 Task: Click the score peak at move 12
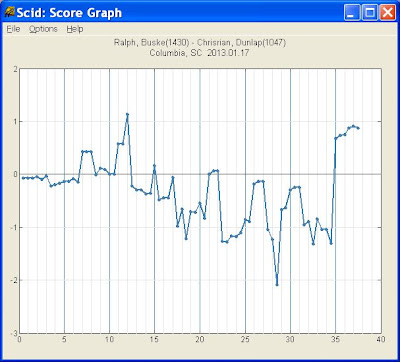click(127, 114)
